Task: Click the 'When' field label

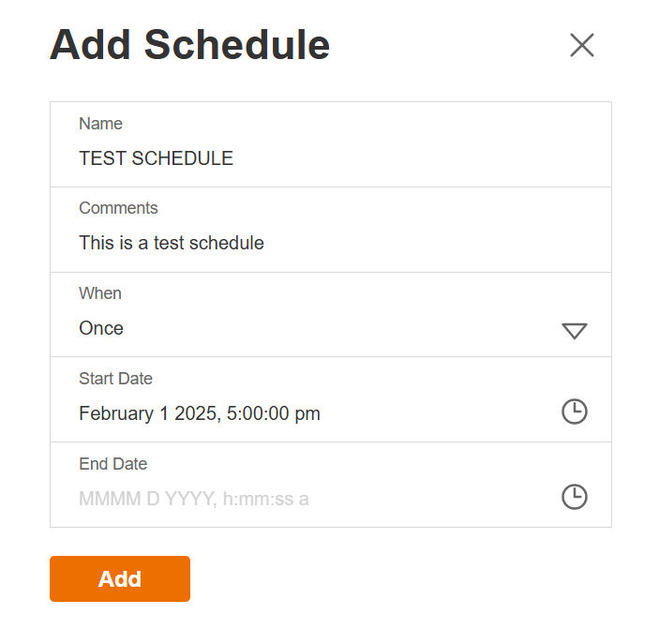Action: [100, 293]
